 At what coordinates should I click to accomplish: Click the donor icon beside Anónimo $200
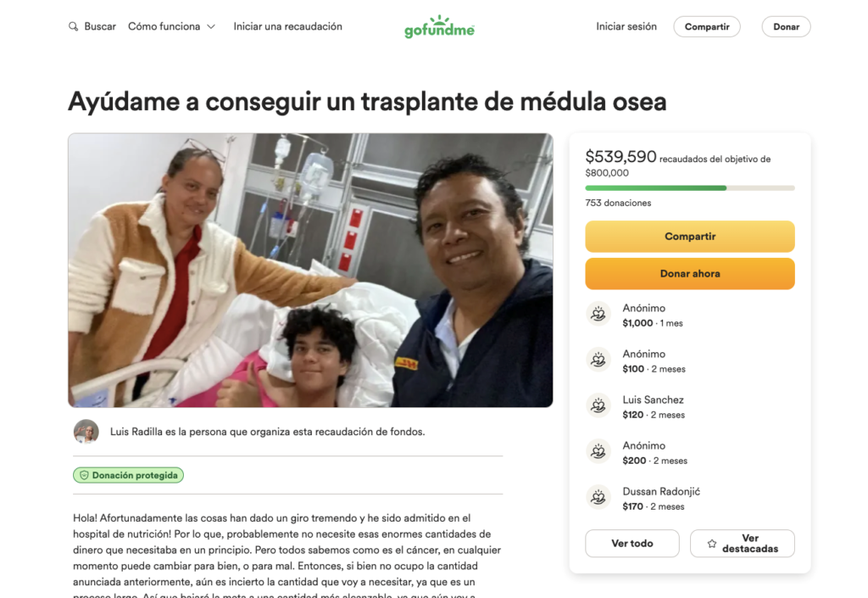point(598,452)
